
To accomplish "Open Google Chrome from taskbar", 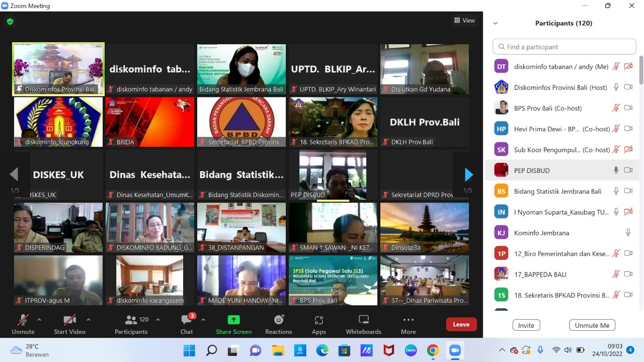I will 433,350.
